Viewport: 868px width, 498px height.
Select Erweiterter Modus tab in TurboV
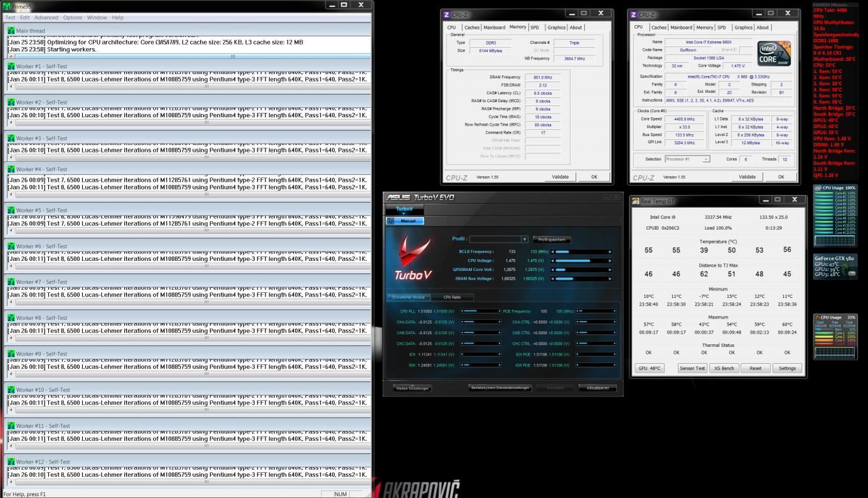coord(409,297)
